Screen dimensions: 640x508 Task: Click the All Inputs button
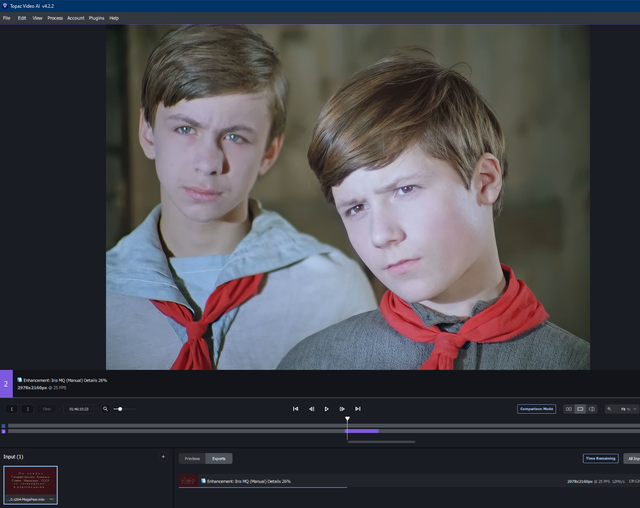pyautogui.click(x=632, y=459)
